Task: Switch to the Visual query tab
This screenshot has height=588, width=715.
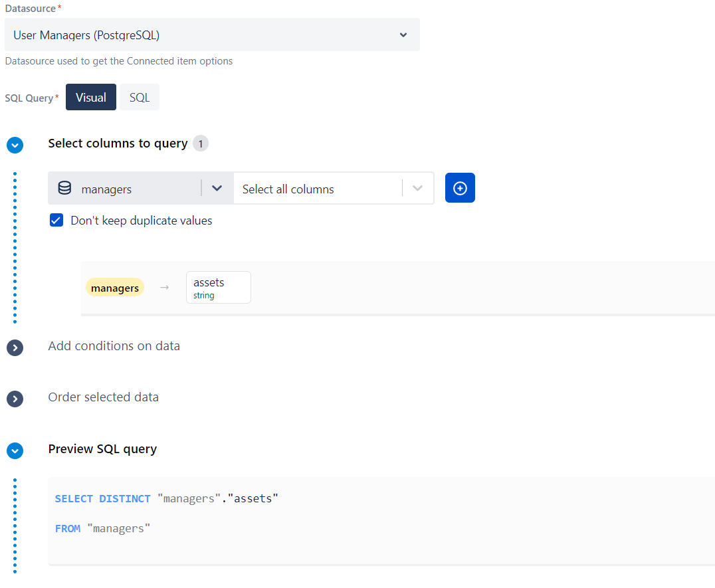Action: 91,97
